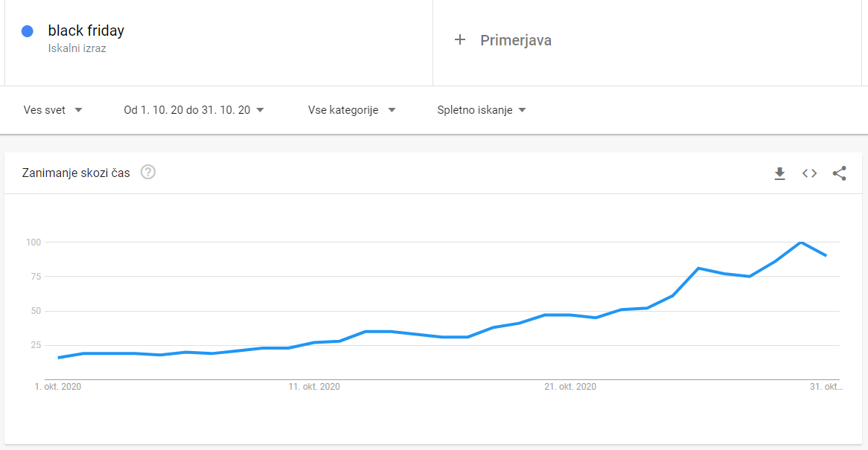Click the 75 y-axis value label

coord(33,277)
